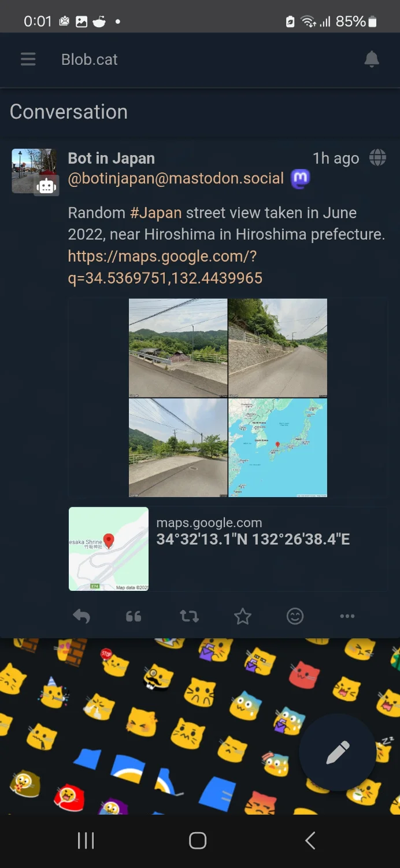Add emoji reaction with smiley icon
This screenshot has width=400, height=868.
click(x=295, y=616)
